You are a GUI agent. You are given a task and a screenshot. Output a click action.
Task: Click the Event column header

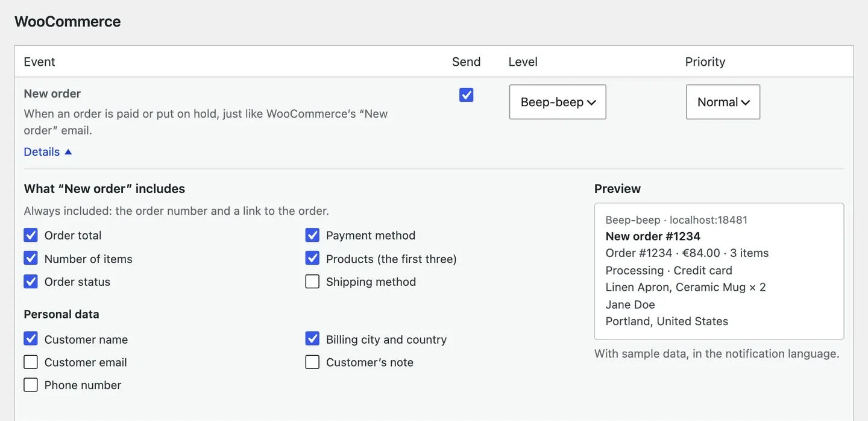tap(39, 62)
